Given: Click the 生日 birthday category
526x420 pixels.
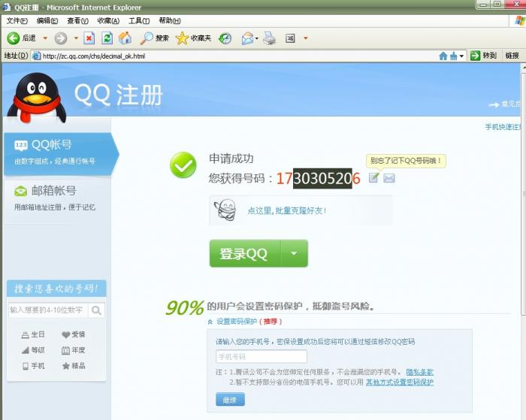Looking at the screenshot, I should [x=33, y=334].
